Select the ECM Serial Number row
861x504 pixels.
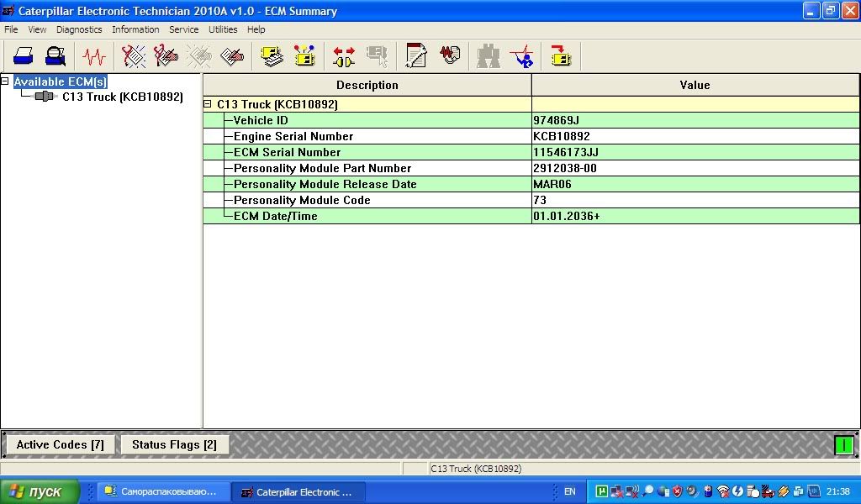click(x=531, y=152)
